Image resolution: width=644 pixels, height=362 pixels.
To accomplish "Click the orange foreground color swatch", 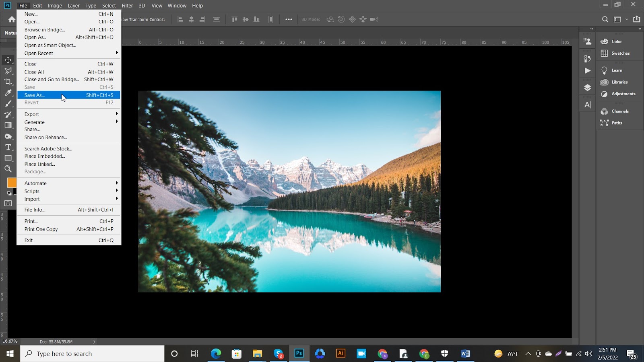I will pyautogui.click(x=12, y=183).
